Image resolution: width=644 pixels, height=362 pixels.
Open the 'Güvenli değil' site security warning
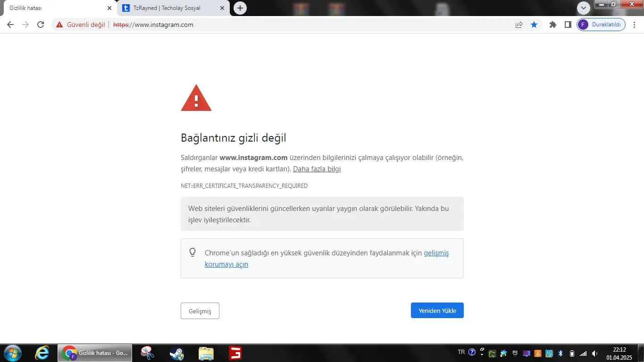[80, 25]
